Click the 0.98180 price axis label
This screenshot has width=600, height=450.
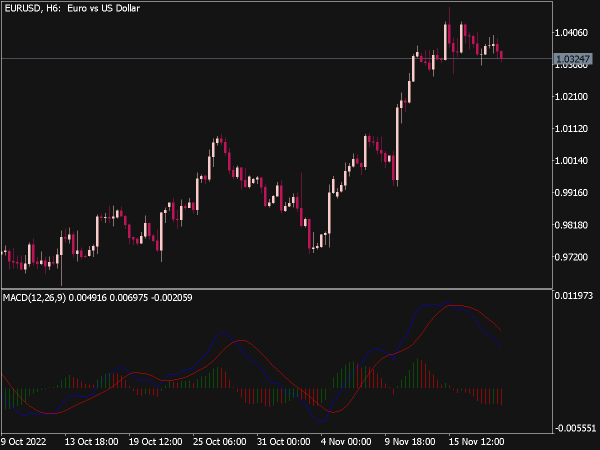pyautogui.click(x=571, y=225)
